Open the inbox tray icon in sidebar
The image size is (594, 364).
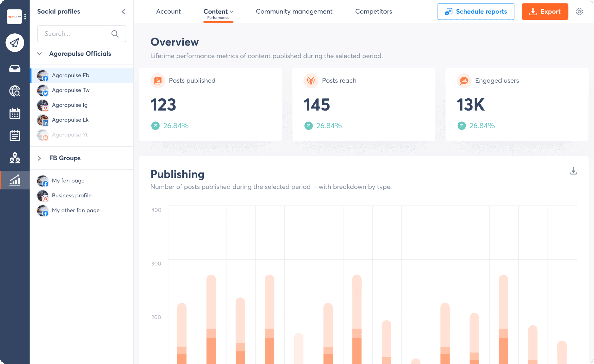[x=15, y=69]
